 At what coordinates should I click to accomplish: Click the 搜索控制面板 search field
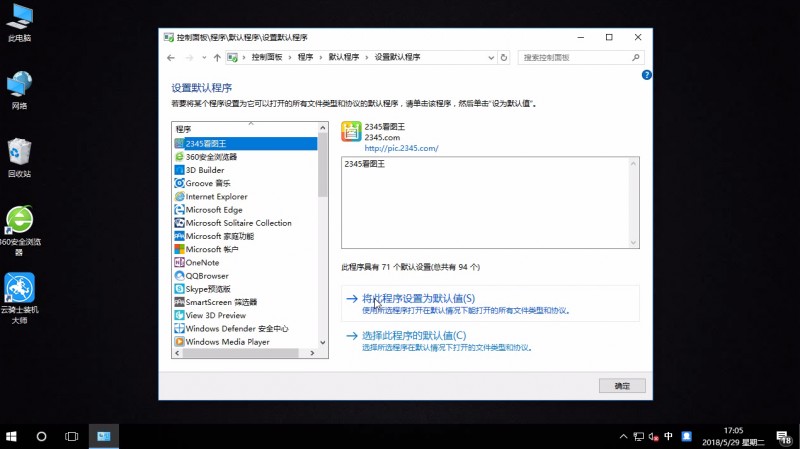click(581, 58)
